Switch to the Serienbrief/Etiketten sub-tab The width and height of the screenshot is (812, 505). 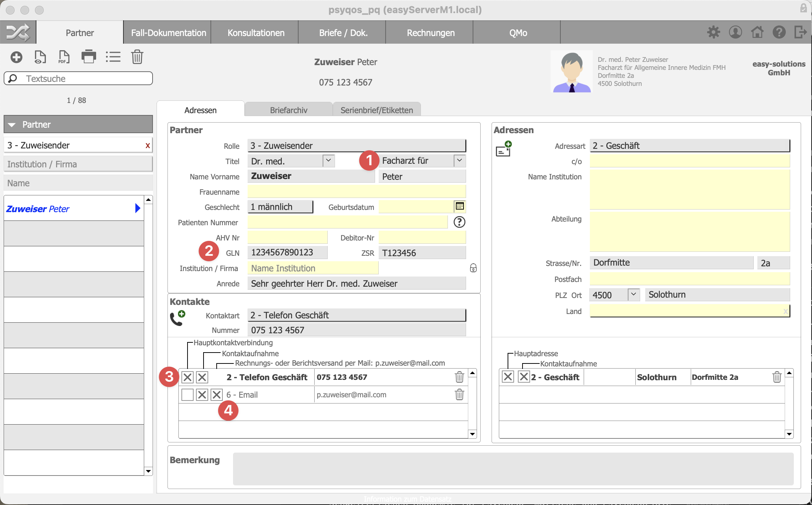point(377,110)
